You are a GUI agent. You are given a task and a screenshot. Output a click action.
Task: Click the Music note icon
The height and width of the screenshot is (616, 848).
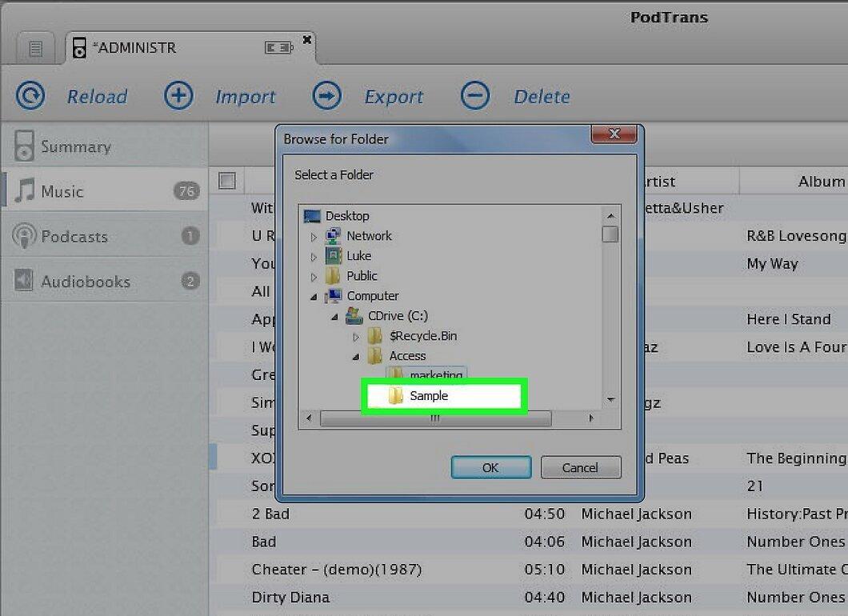tap(24, 190)
